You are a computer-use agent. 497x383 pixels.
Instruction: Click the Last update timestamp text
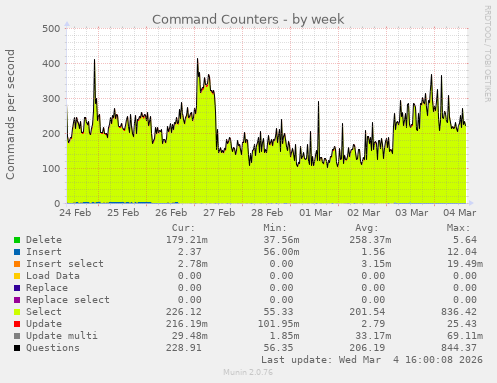tap(372, 360)
